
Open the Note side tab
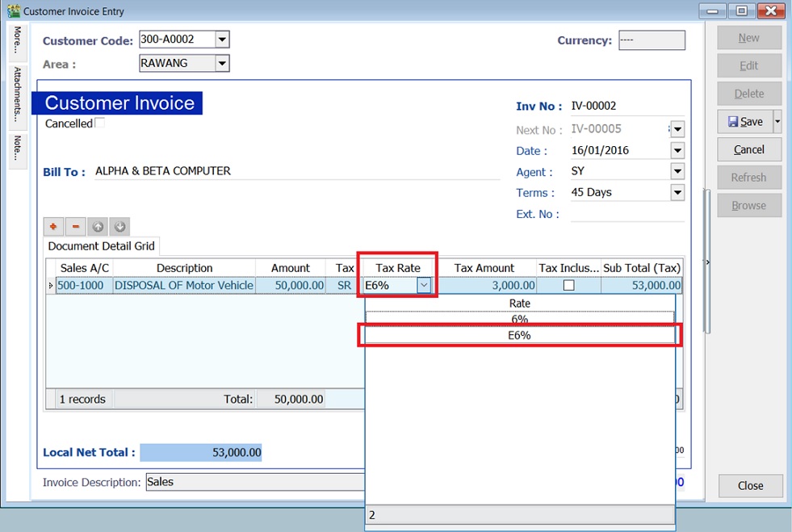(18, 148)
